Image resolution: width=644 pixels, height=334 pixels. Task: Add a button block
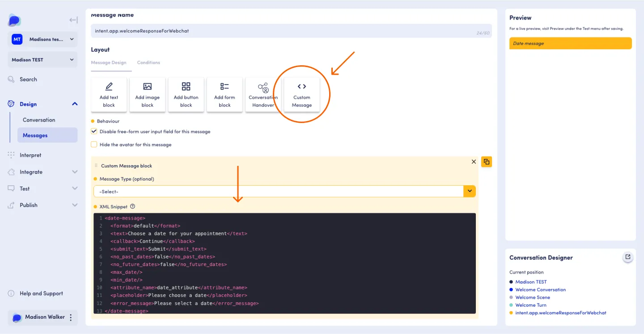click(x=186, y=94)
